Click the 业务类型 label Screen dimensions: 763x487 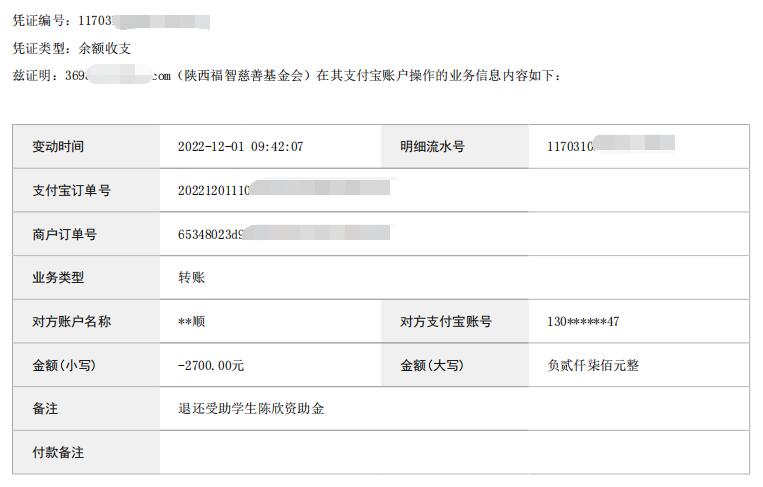pyautogui.click(x=58, y=278)
